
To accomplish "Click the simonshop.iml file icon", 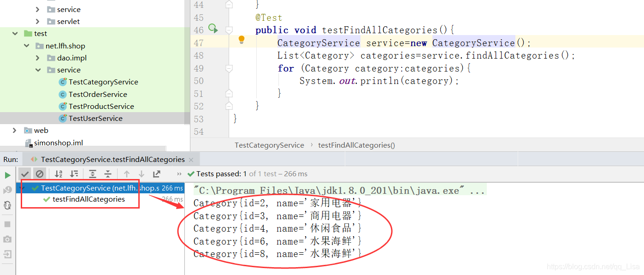I will pyautogui.click(x=29, y=143).
